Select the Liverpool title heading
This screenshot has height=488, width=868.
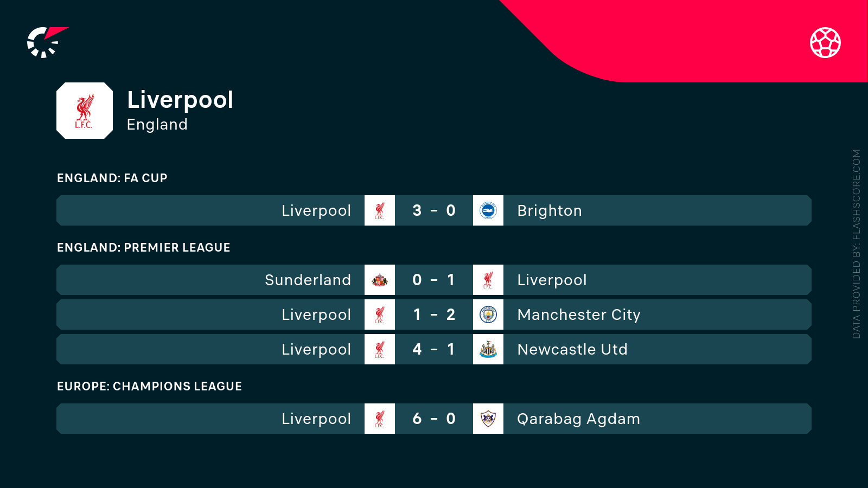coord(180,100)
